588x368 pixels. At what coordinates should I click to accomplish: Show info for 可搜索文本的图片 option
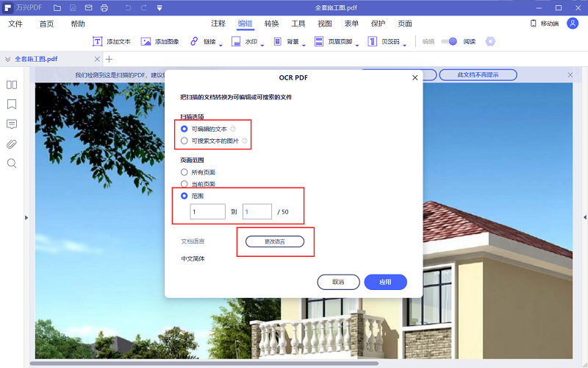[x=245, y=141]
